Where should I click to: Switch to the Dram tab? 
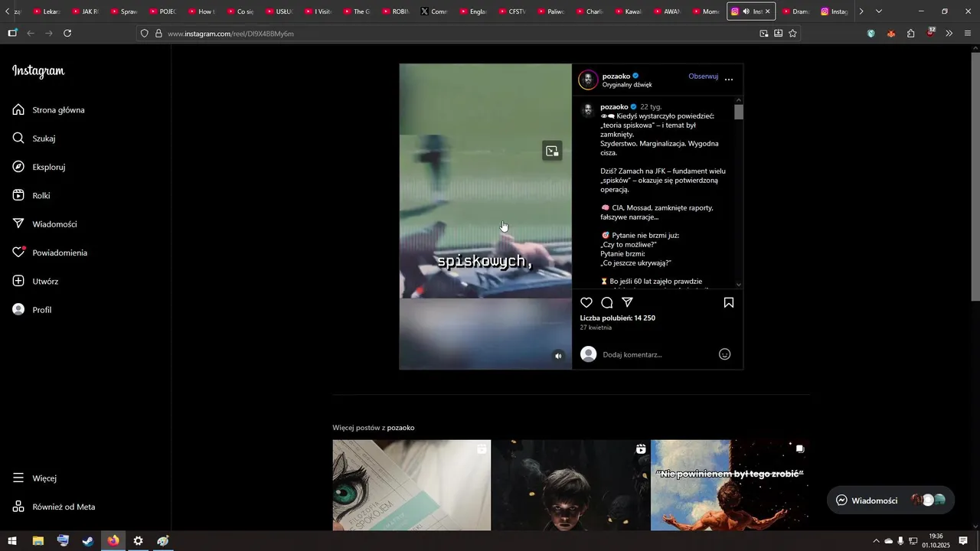pos(795,11)
